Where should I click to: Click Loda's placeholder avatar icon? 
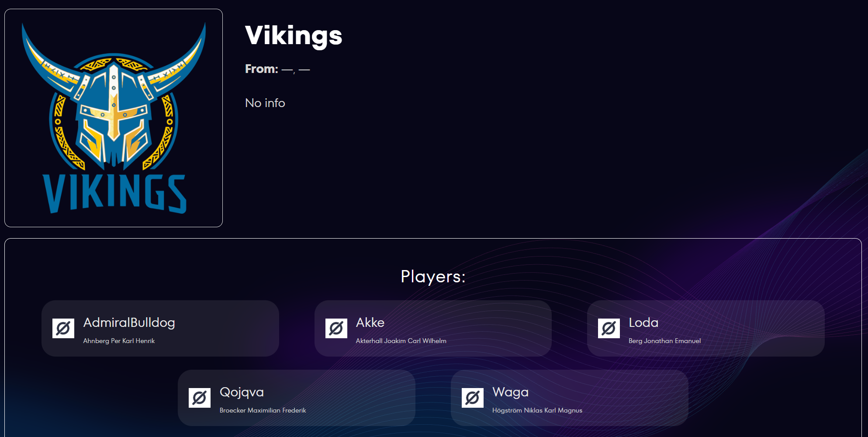pyautogui.click(x=609, y=328)
